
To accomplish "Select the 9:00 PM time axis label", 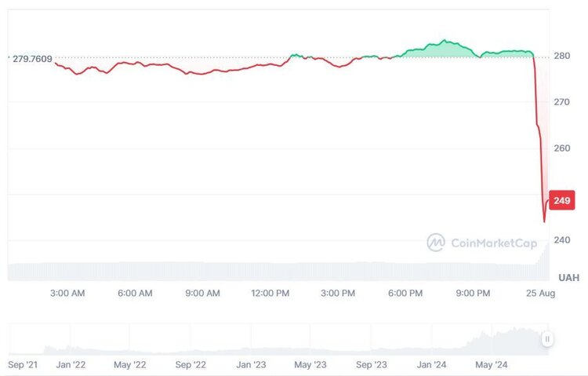I will [473, 293].
